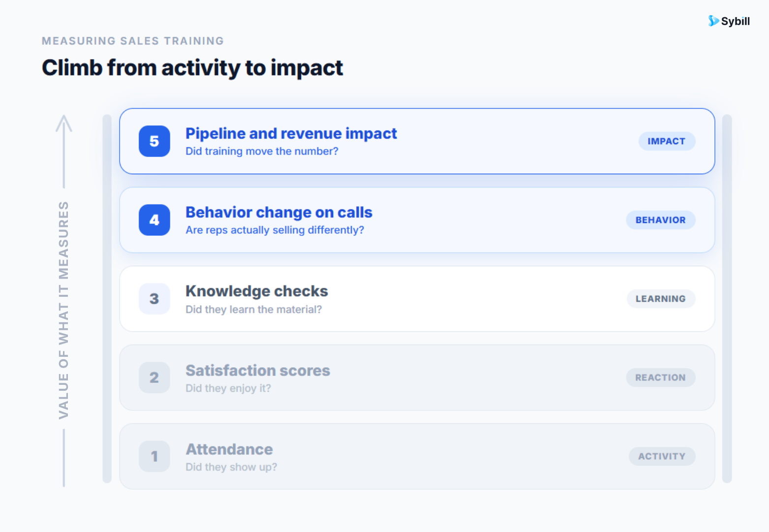
Task: Select the IMPACT tag pill
Action: click(x=667, y=141)
